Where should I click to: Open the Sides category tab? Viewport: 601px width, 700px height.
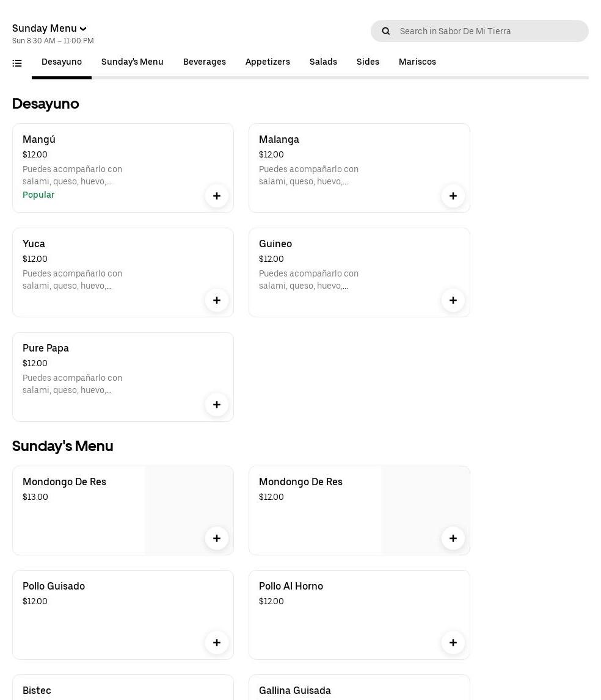[x=368, y=62]
